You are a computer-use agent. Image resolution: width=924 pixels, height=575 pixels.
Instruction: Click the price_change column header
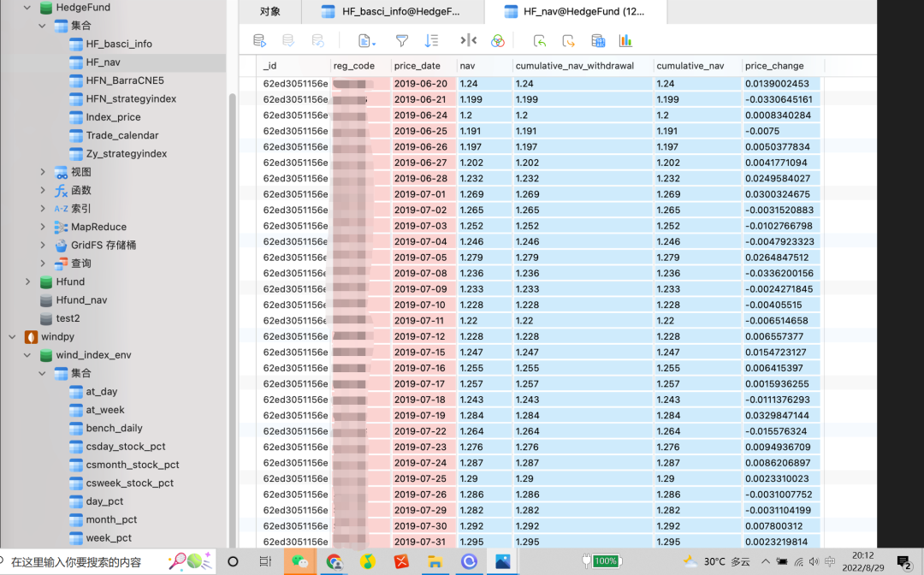pos(783,65)
